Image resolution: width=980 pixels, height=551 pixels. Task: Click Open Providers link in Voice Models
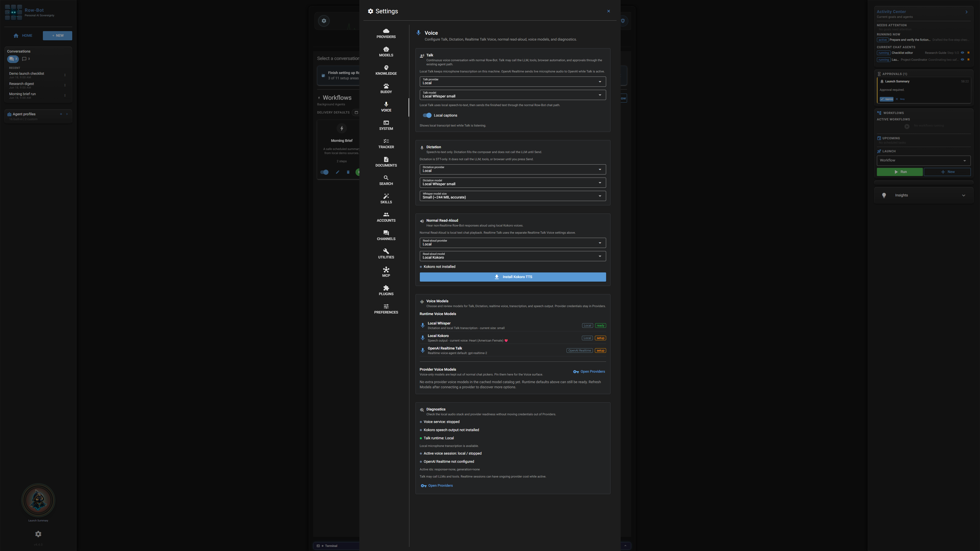click(589, 371)
